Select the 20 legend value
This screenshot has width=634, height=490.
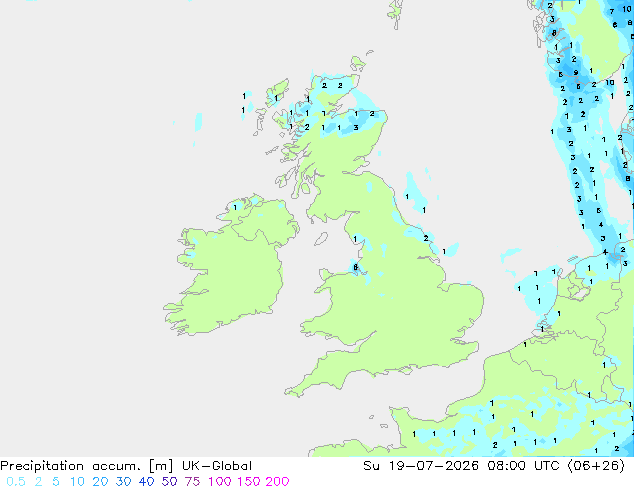tap(100, 482)
